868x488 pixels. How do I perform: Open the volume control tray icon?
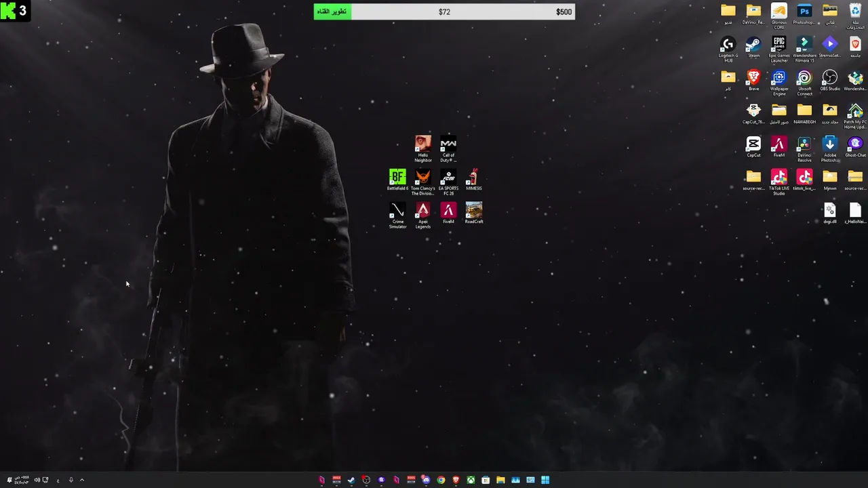point(37,480)
